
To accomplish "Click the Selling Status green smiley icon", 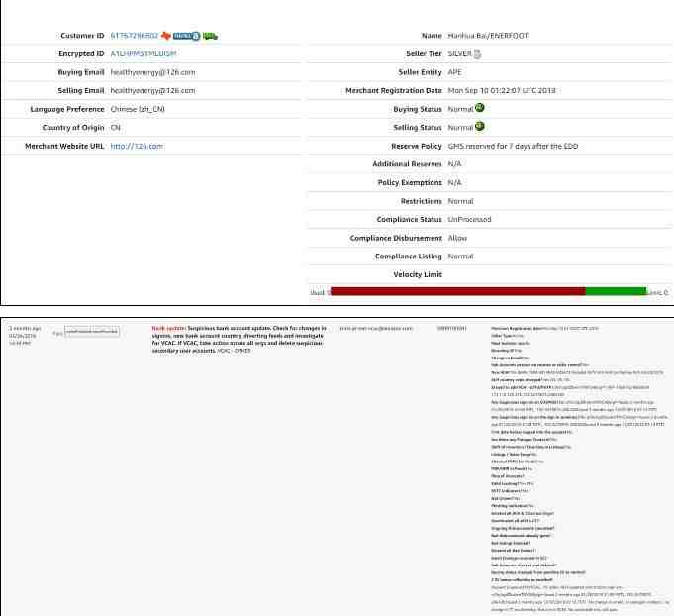I will 481,127.
